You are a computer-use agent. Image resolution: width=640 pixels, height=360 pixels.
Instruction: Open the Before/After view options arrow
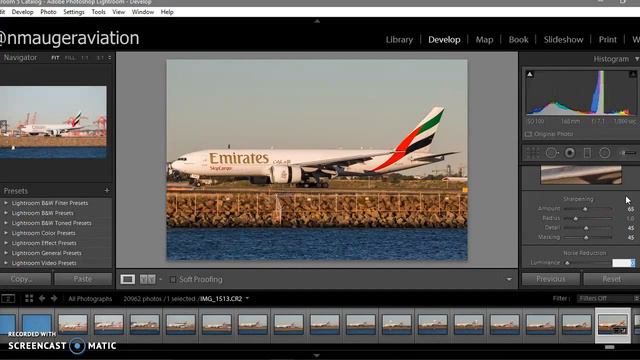pos(160,280)
